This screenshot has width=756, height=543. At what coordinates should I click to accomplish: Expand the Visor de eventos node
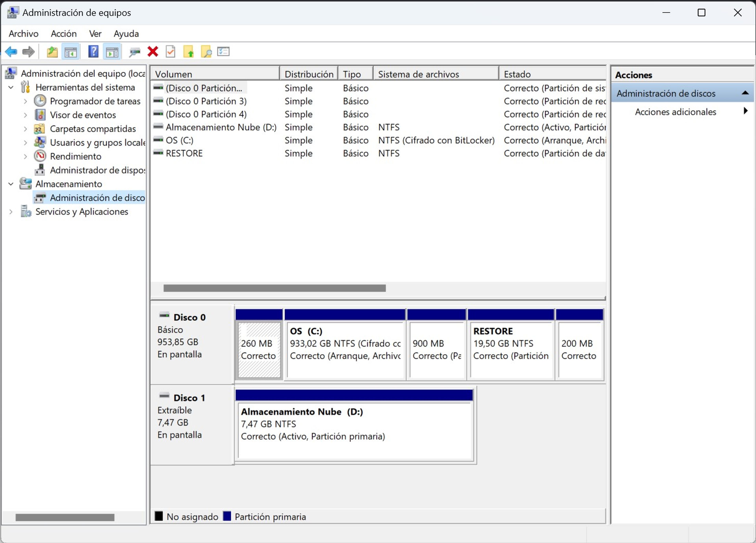25,115
